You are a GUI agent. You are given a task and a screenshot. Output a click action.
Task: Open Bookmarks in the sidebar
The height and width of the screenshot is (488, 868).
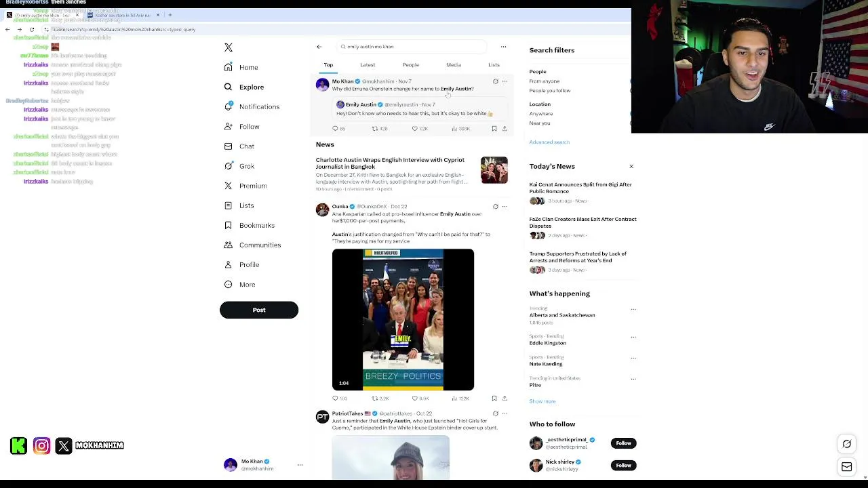click(x=250, y=225)
